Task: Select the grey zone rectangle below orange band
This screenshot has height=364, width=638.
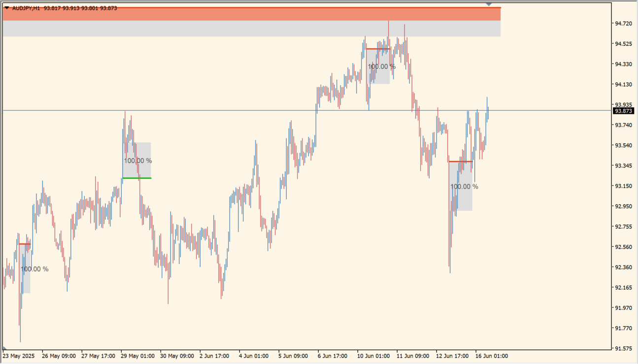Action: [x=251, y=29]
